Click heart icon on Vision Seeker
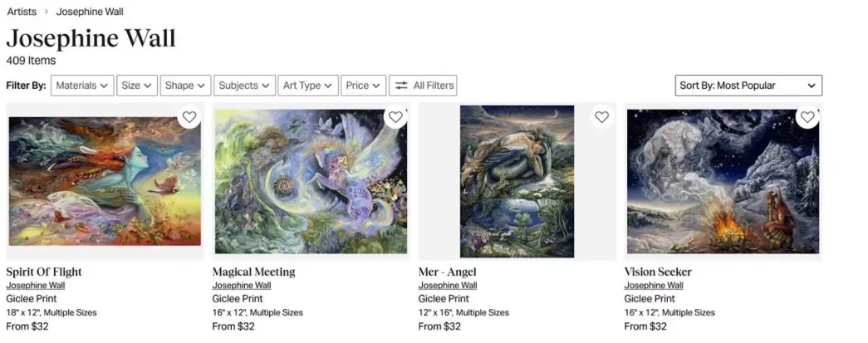The height and width of the screenshot is (343, 868). 807,117
